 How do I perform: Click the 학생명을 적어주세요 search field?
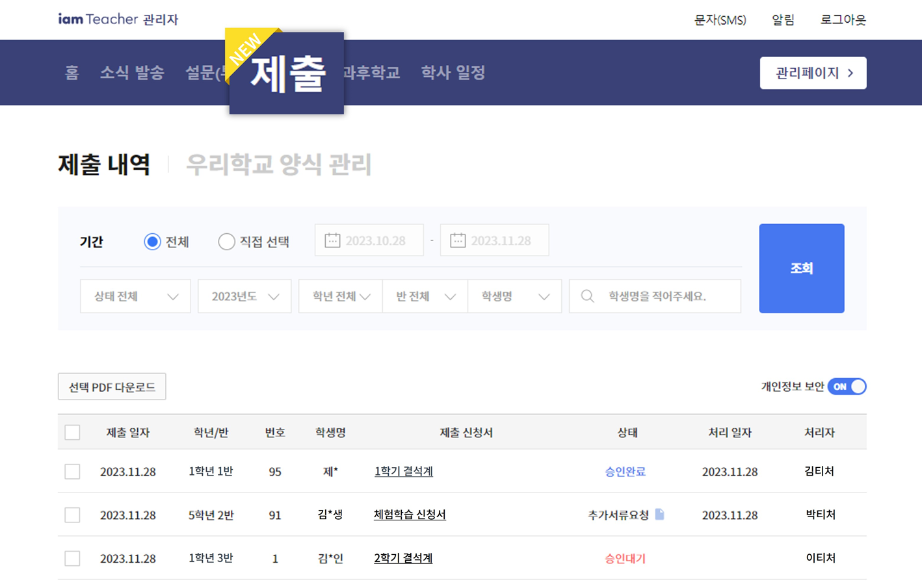(x=655, y=296)
